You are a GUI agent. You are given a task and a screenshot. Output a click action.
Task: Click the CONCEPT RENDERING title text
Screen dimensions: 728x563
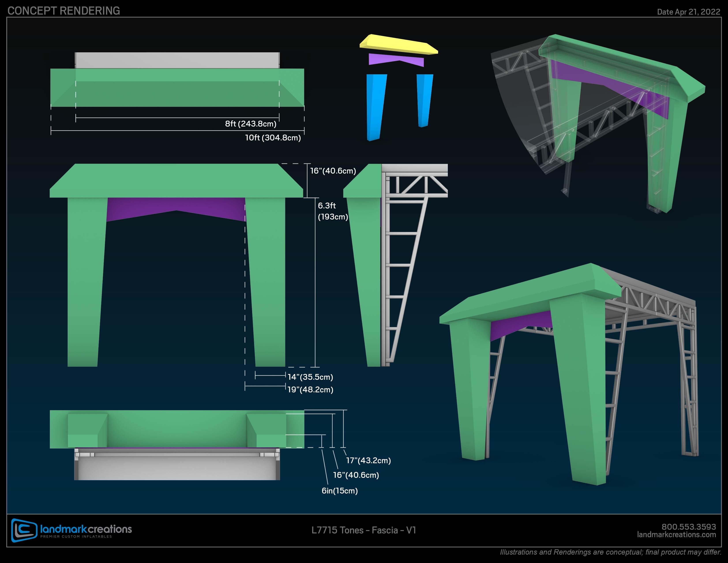(64, 11)
